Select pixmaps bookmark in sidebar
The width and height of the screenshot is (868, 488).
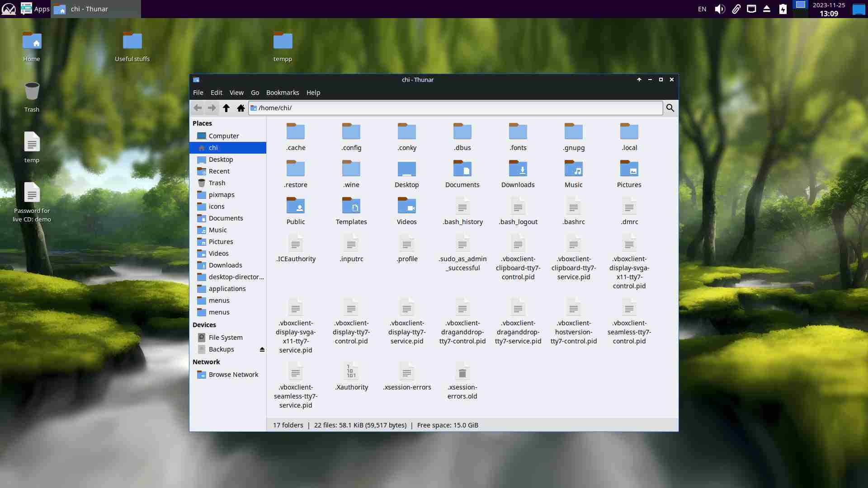pyautogui.click(x=221, y=195)
